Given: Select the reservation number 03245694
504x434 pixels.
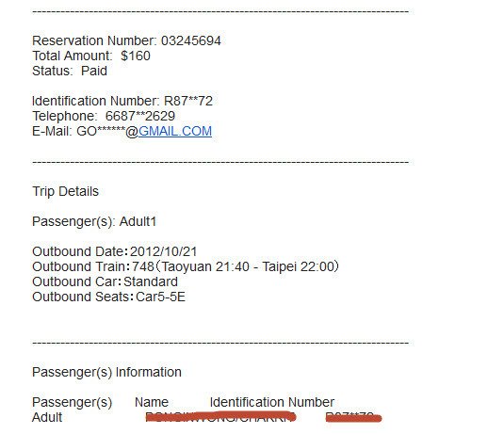Looking at the screenshot, I should [191, 40].
